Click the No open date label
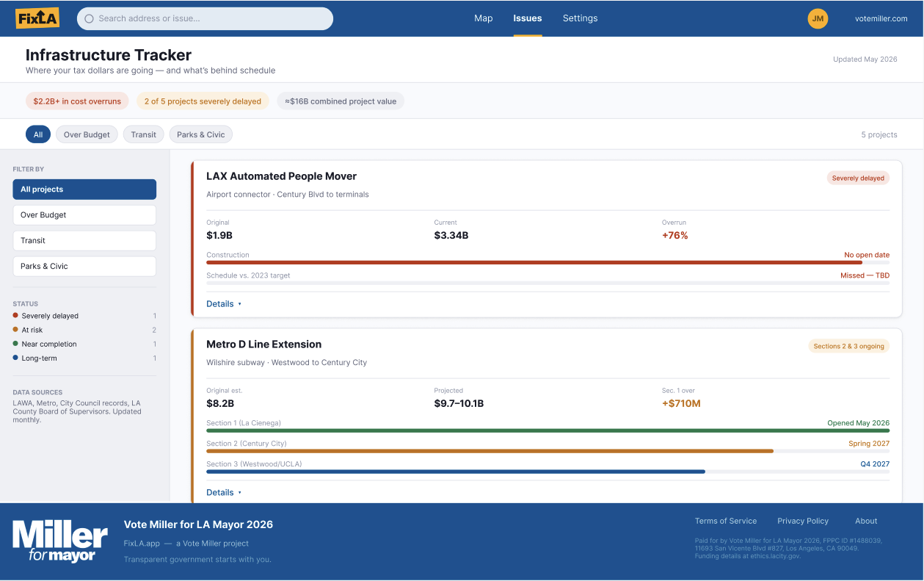 (x=867, y=255)
